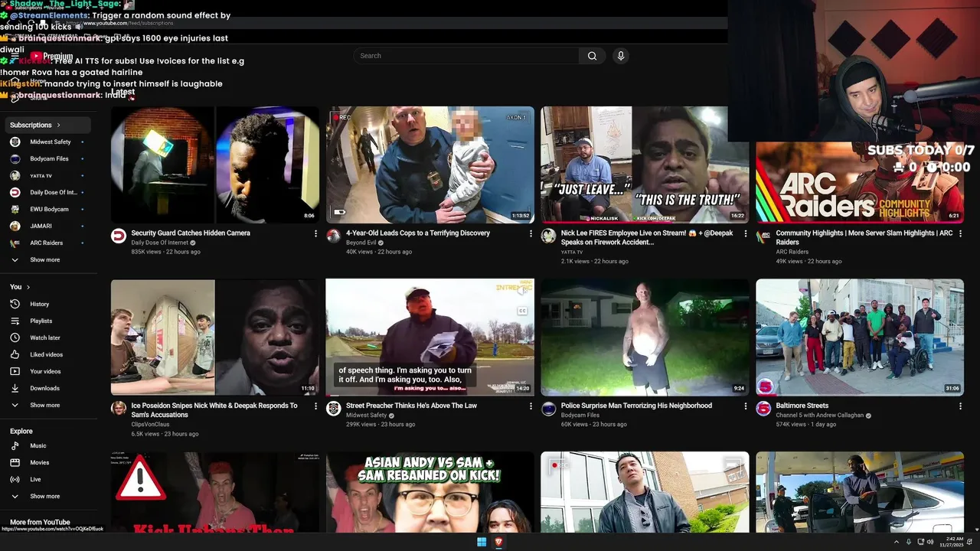This screenshot has height=551, width=980.
Task: Open more options for Security Guard video
Action: (315, 233)
